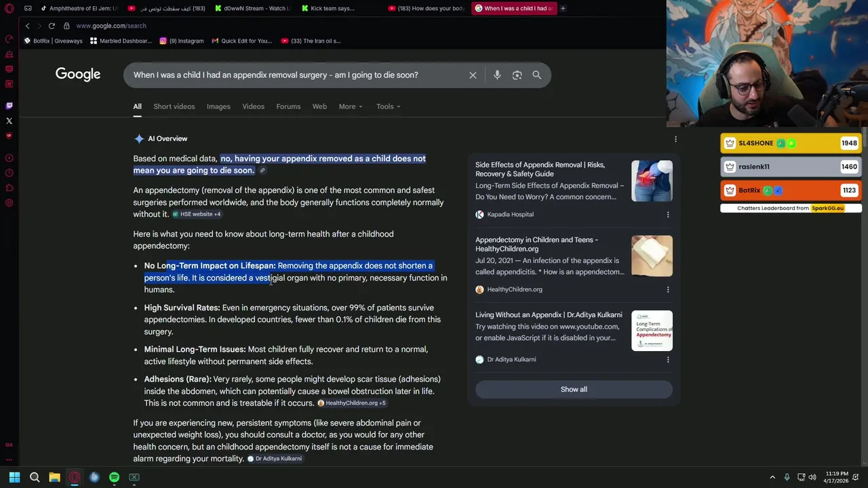Open new browser tab with plus
The image size is (868, 488).
click(x=563, y=8)
